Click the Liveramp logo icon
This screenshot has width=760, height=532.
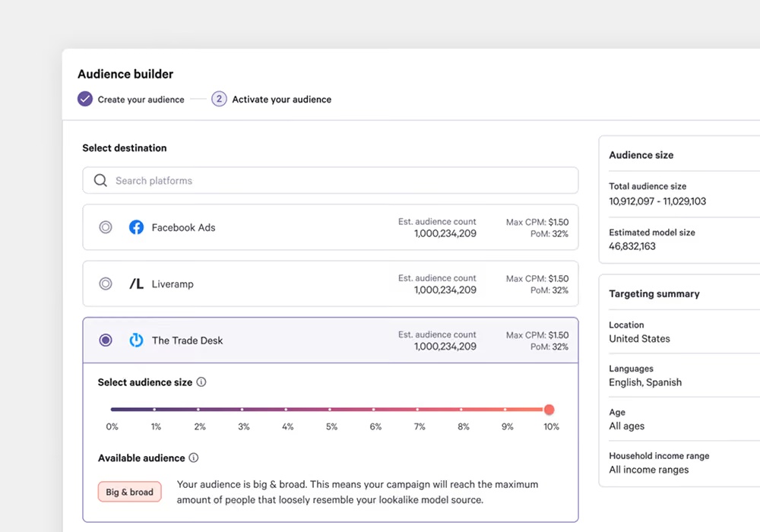click(136, 284)
